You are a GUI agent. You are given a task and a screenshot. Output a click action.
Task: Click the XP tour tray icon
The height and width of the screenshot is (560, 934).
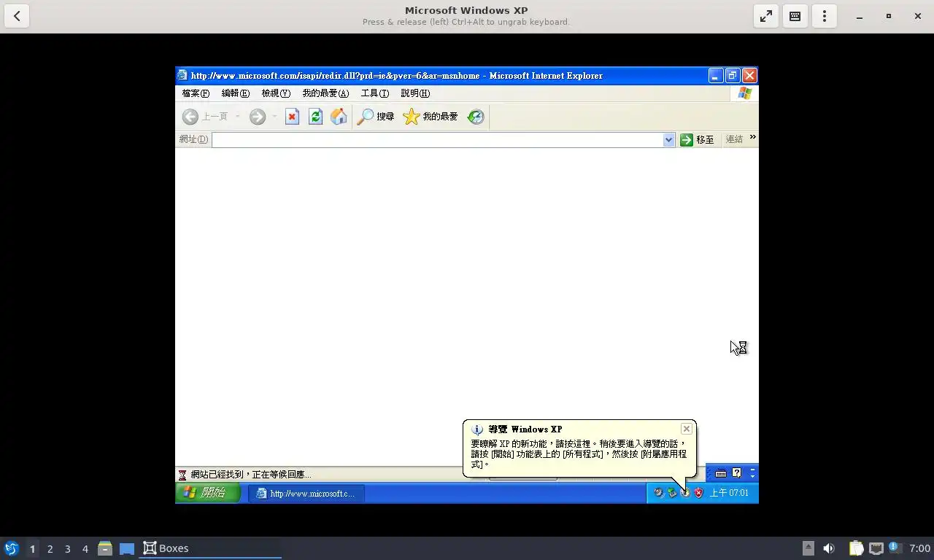[685, 493]
